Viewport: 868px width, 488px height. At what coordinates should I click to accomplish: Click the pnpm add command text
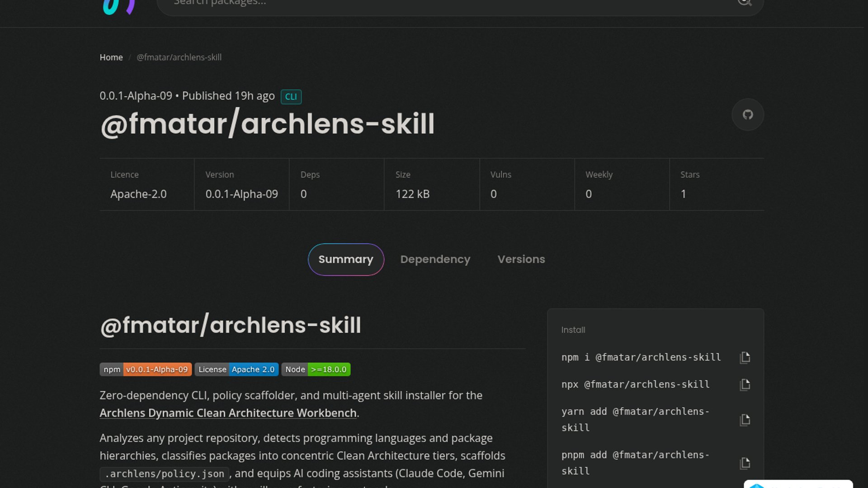[x=635, y=463]
